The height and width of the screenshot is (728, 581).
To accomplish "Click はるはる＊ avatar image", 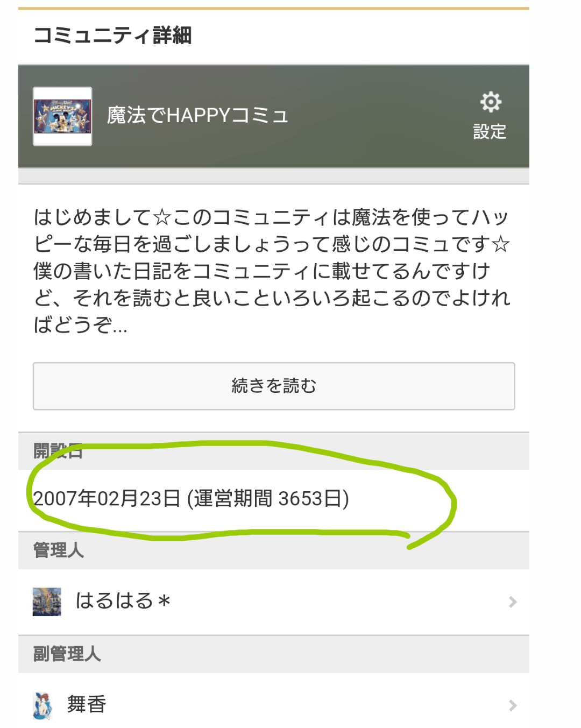I will 47,602.
